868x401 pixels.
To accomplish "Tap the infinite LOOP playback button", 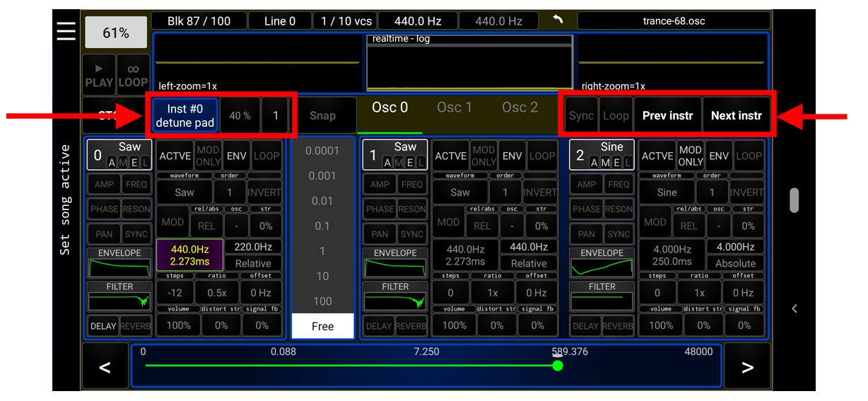I will tap(133, 76).
